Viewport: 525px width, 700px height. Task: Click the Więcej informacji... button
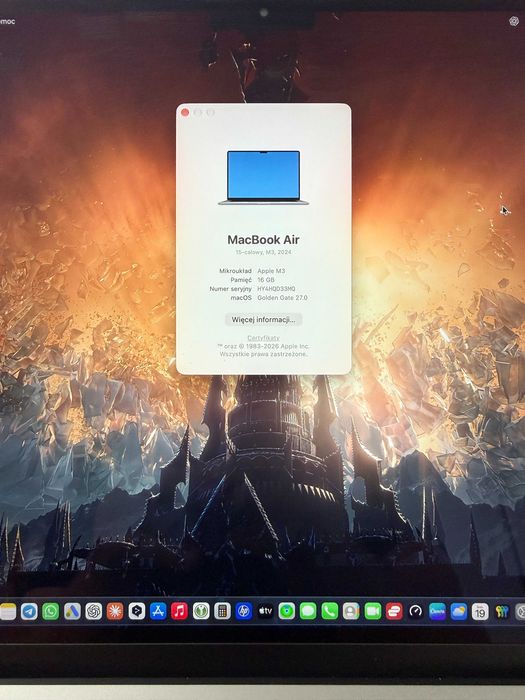pos(263,320)
